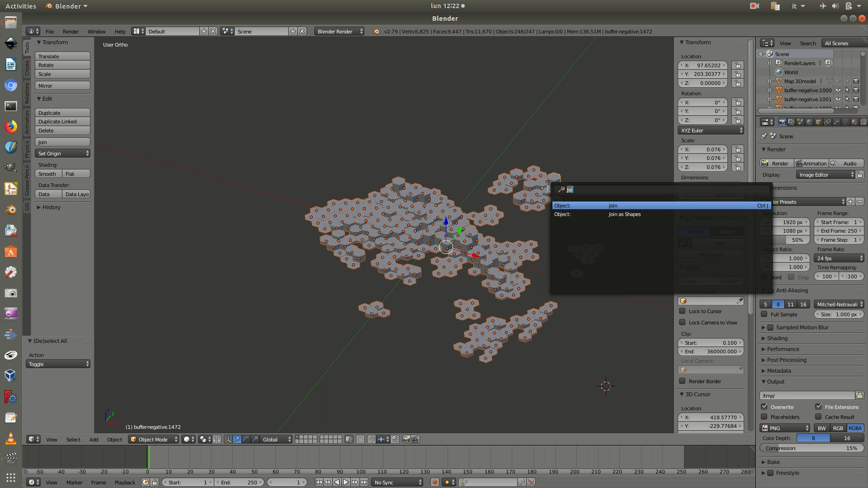Open the Scene properties tab
868x488 pixels.
(x=800, y=122)
